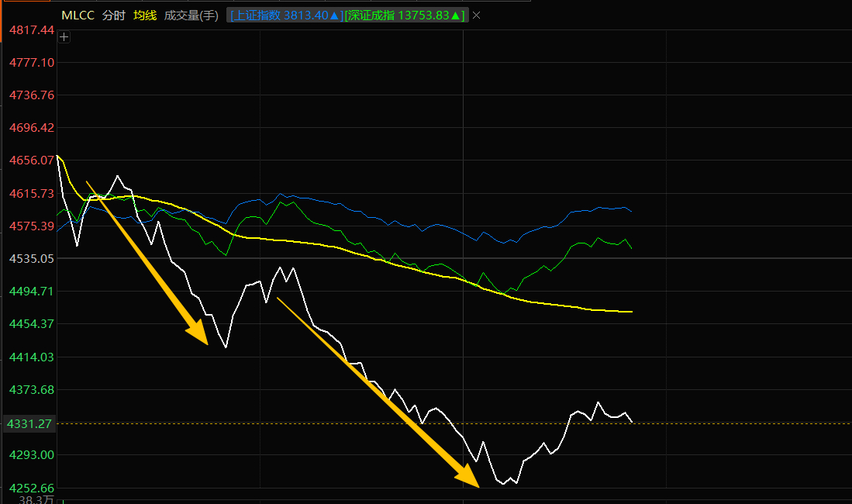Click the 4373.68 price axis label
This screenshot has height=504, width=852.
[x=32, y=390]
